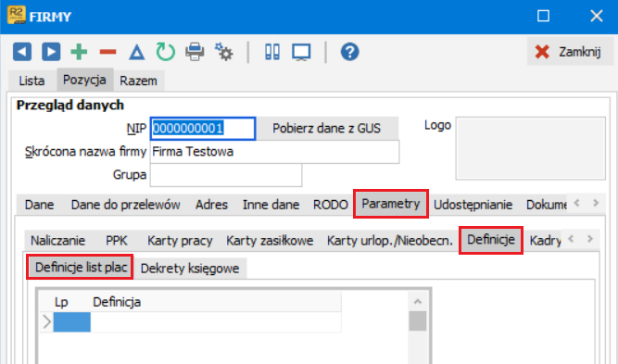Delete record with red minus icon
The width and height of the screenshot is (618, 364).
107,52
